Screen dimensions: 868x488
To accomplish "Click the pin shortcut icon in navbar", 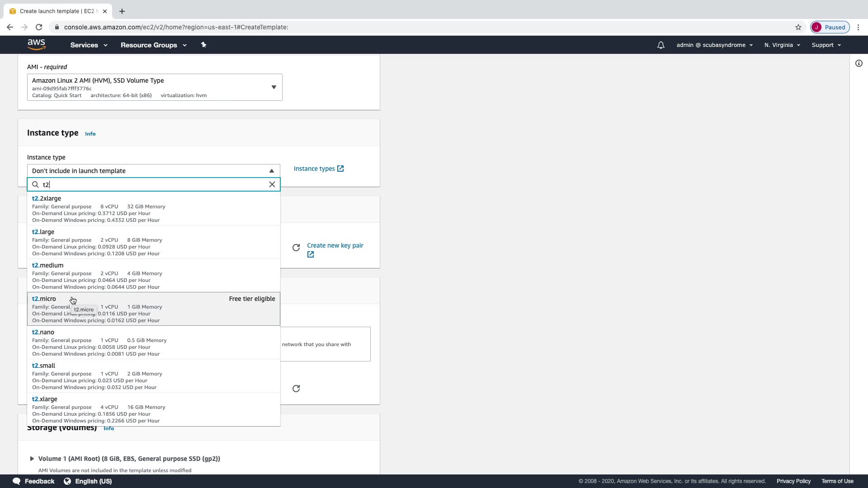I will coord(203,45).
